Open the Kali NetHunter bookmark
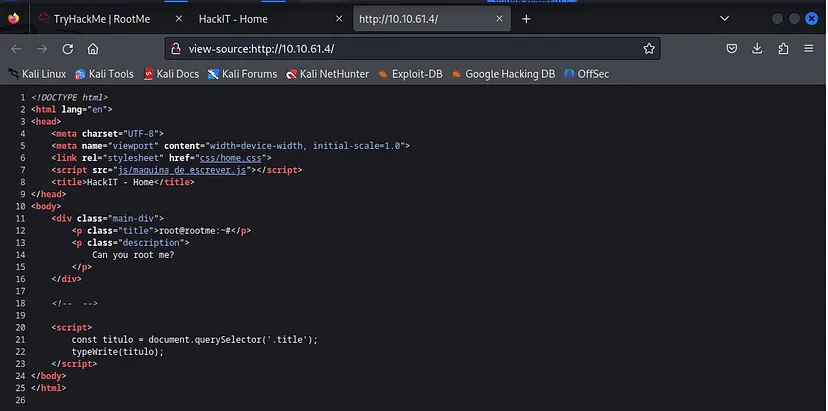 pos(327,74)
